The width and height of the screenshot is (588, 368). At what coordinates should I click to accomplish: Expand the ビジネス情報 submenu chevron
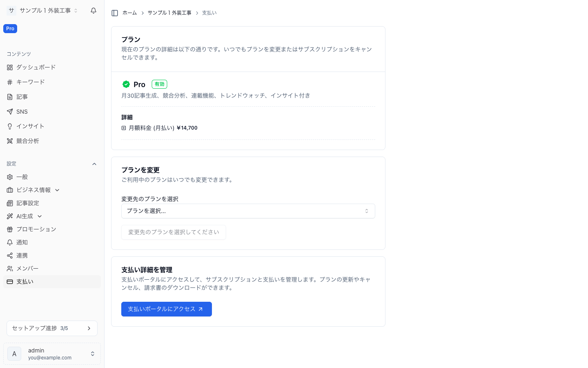point(57,190)
